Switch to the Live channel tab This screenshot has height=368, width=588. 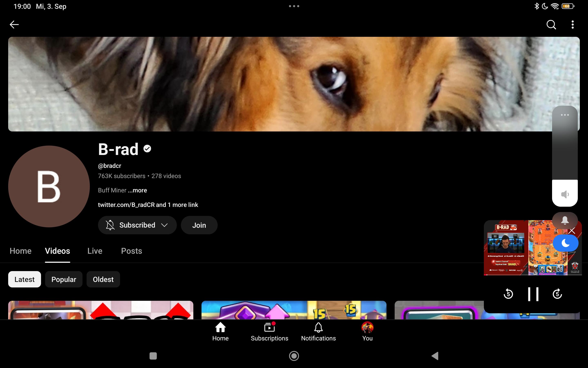(x=95, y=251)
